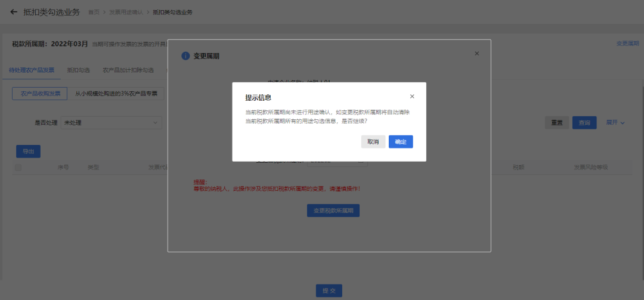Image resolution: width=644 pixels, height=300 pixels.
Task: Click the 税额 column header
Action: click(518, 167)
